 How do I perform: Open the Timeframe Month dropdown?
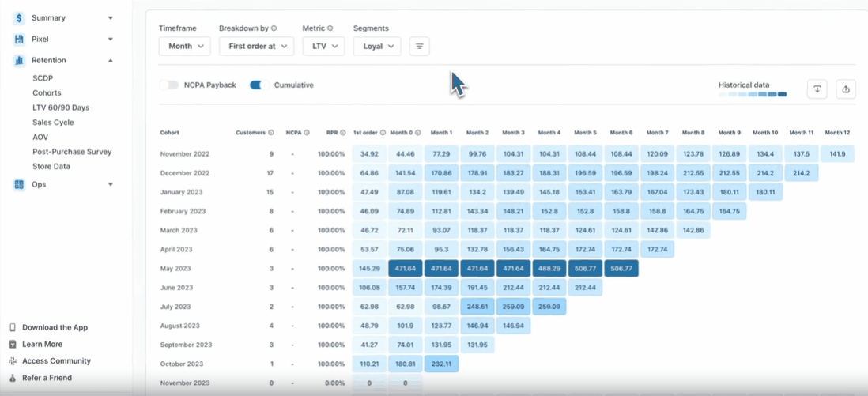point(184,47)
